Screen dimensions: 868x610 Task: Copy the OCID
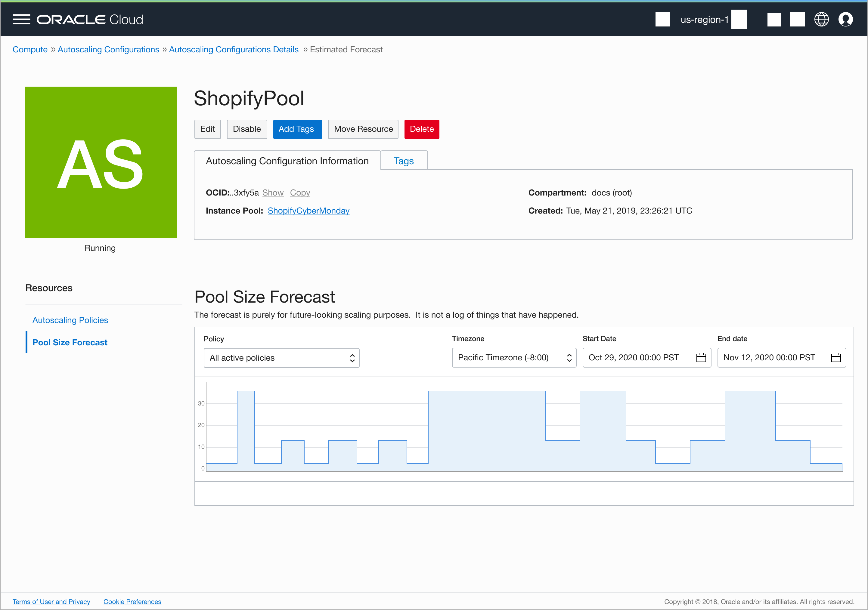300,193
